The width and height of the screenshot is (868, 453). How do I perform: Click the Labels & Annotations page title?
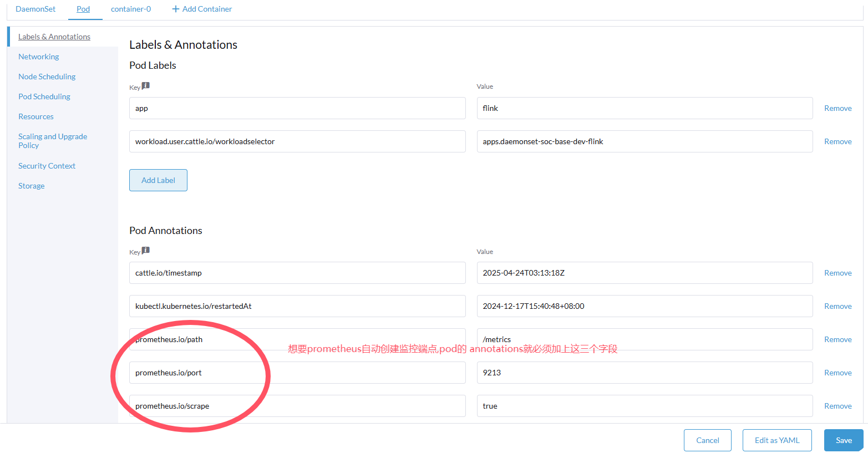click(x=183, y=45)
